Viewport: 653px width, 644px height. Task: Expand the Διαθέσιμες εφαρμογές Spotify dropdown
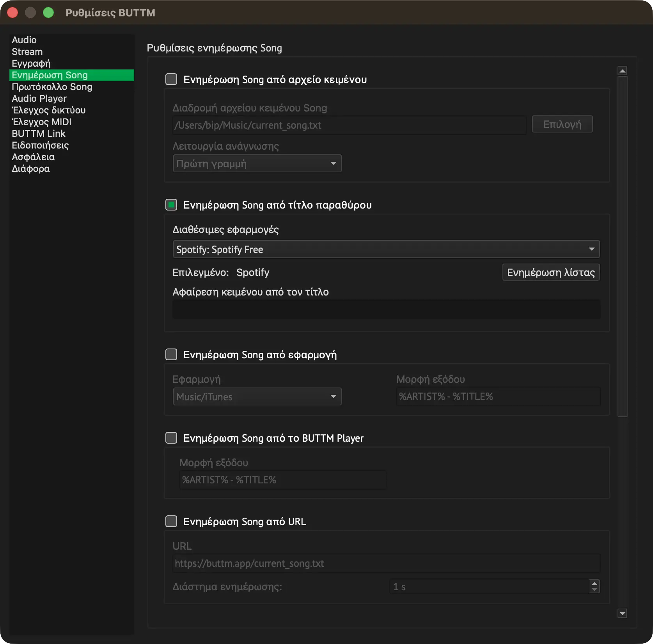click(386, 249)
